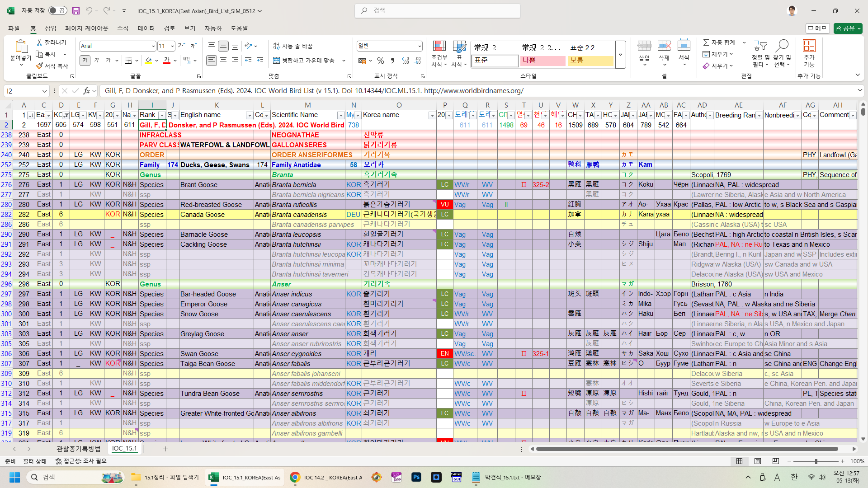Toggle bold formatting button

point(85,61)
